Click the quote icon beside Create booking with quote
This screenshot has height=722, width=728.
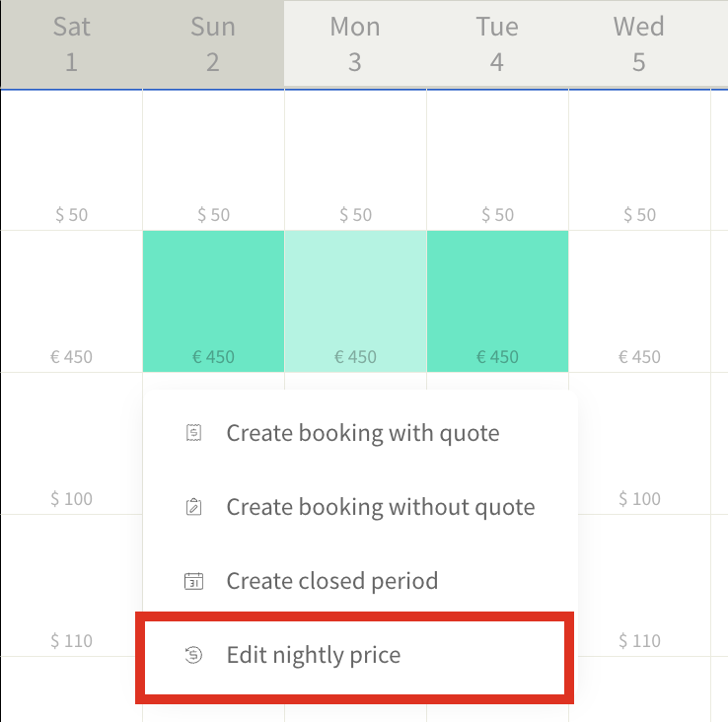194,433
